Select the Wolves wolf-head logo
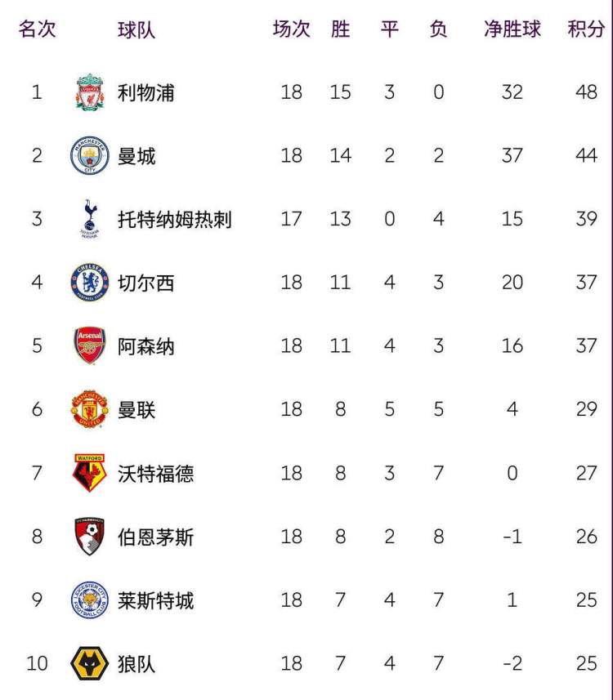 tap(90, 663)
